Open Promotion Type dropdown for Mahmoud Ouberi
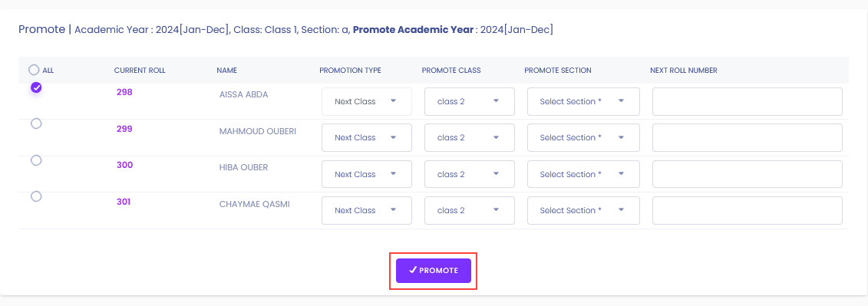868x306 pixels. (x=367, y=137)
